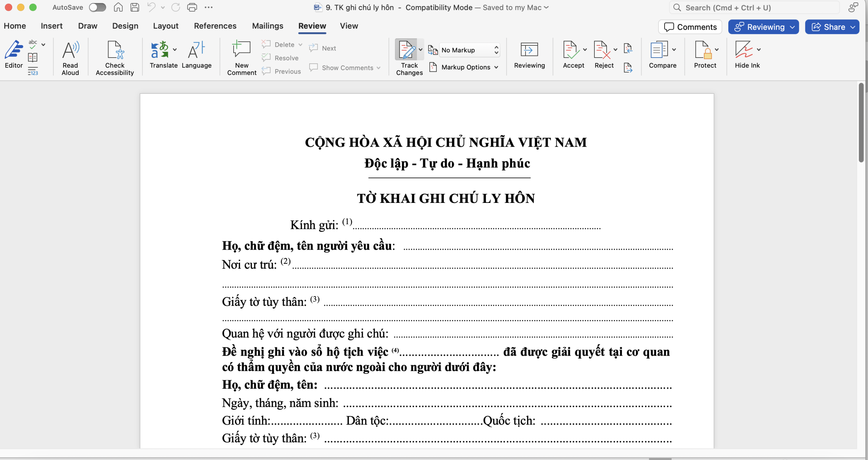The height and width of the screenshot is (460, 868).
Task: Click Resolve comment
Action: (x=280, y=58)
